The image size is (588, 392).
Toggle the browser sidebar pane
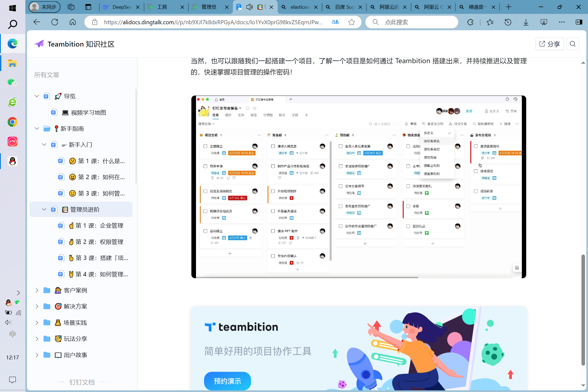pyautogui.click(x=579, y=22)
